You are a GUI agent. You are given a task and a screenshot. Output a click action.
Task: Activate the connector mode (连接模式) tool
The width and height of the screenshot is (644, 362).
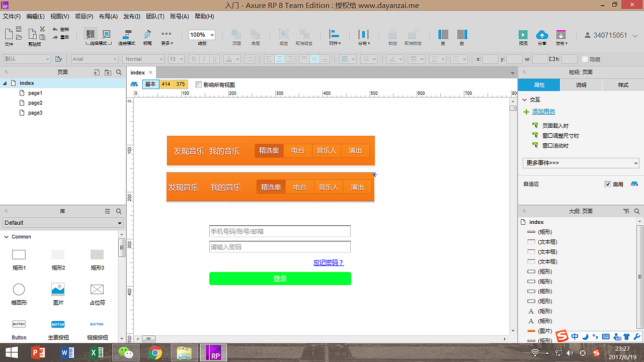[127, 38]
